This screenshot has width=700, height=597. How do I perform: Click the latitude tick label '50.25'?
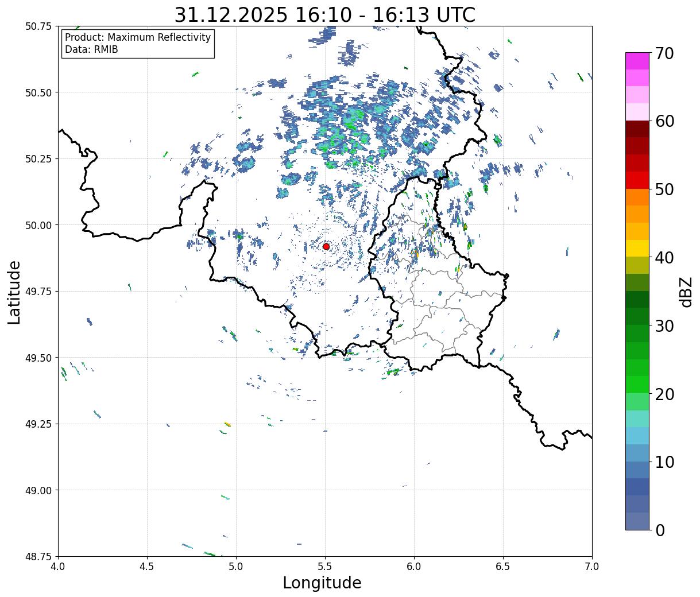pyautogui.click(x=38, y=159)
